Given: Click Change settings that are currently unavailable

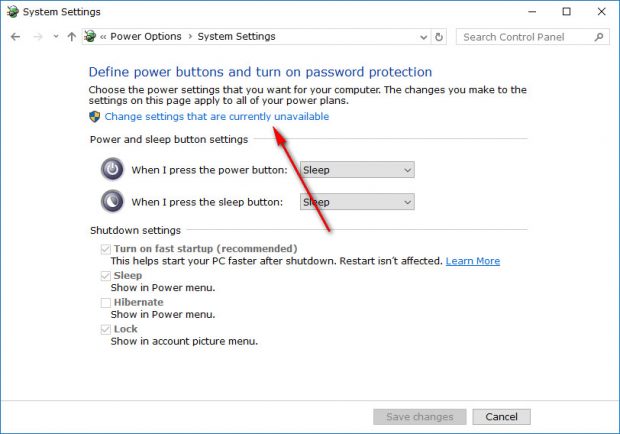Looking at the screenshot, I should [217, 117].
